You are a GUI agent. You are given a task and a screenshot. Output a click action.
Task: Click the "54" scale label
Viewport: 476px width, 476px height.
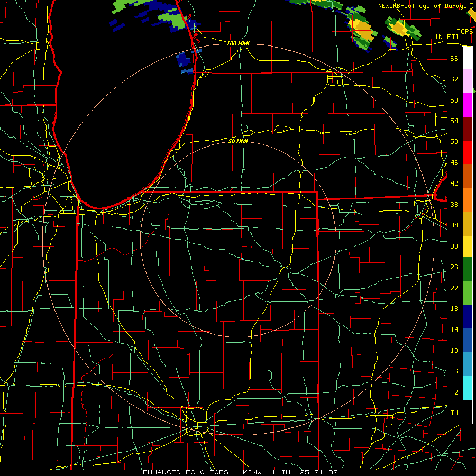(454, 121)
